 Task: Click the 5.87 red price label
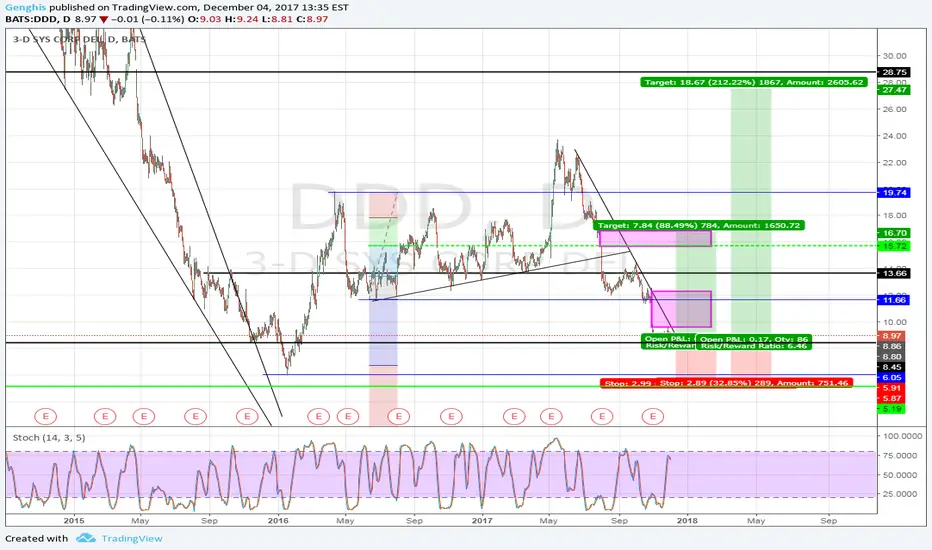tap(892, 398)
